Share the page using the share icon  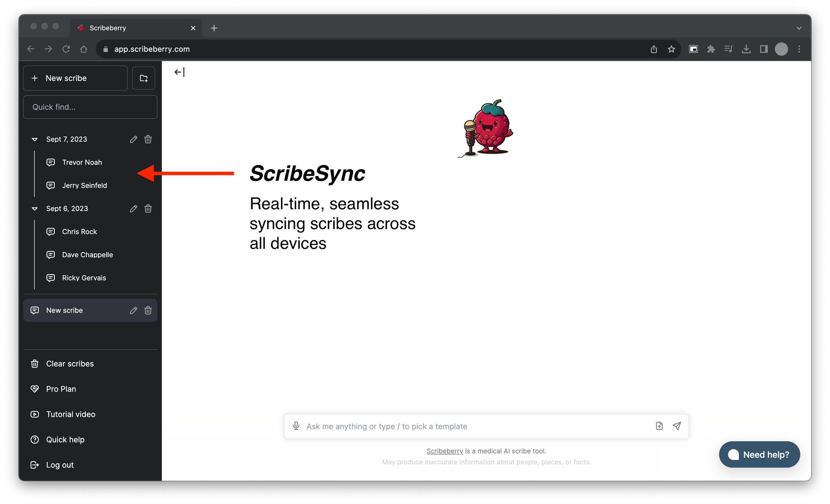pyautogui.click(x=654, y=49)
